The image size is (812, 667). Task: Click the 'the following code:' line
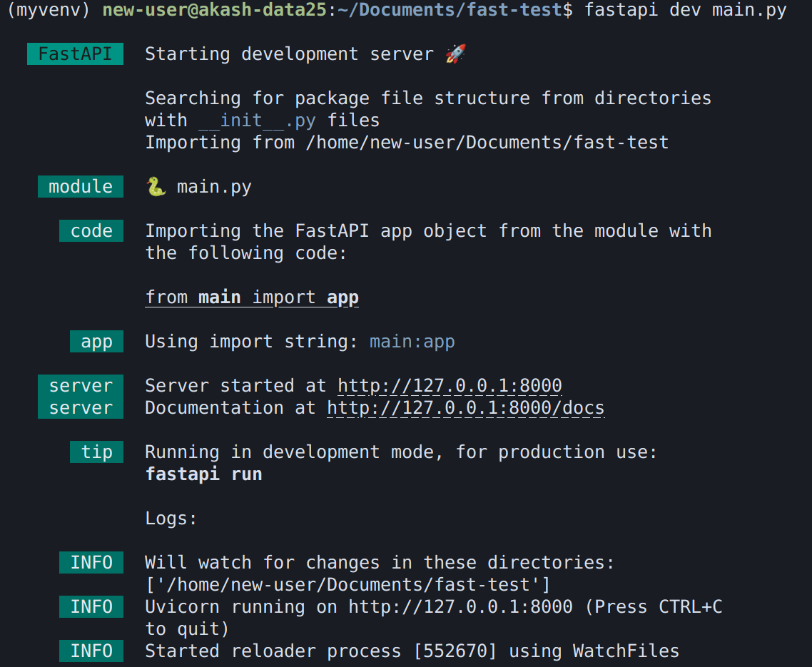click(246, 253)
